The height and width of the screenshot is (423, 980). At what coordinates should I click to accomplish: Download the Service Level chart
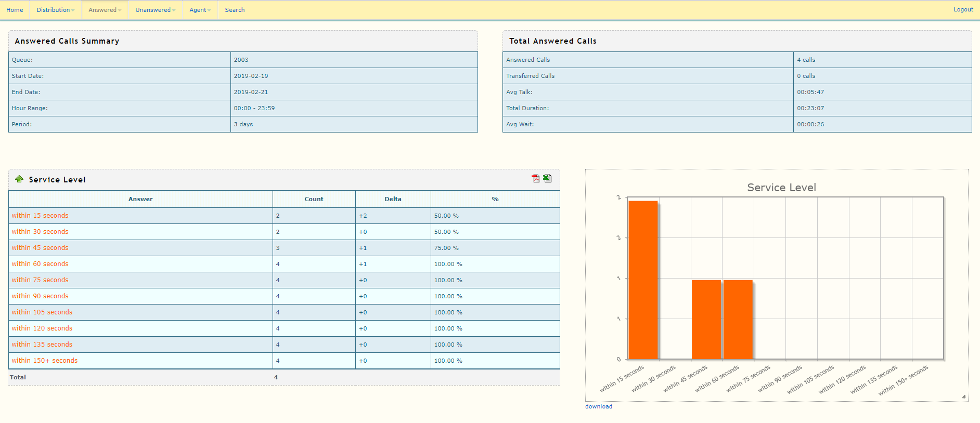click(598, 406)
